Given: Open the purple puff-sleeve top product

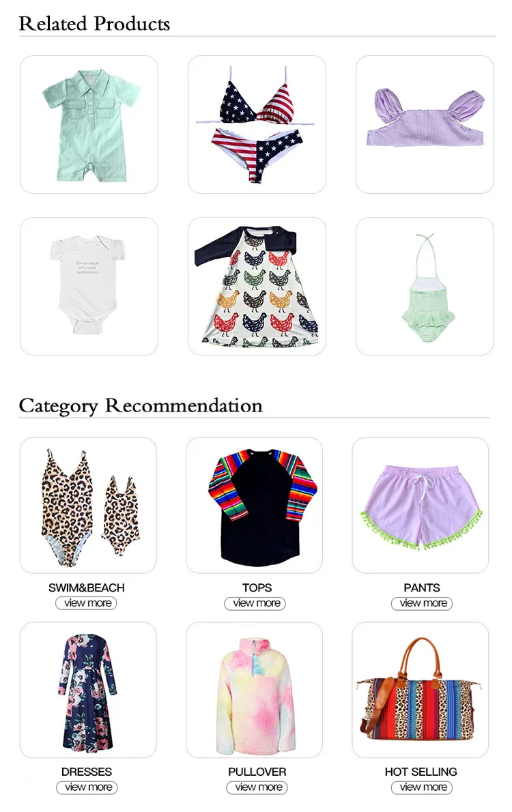Looking at the screenshot, I should (425, 124).
